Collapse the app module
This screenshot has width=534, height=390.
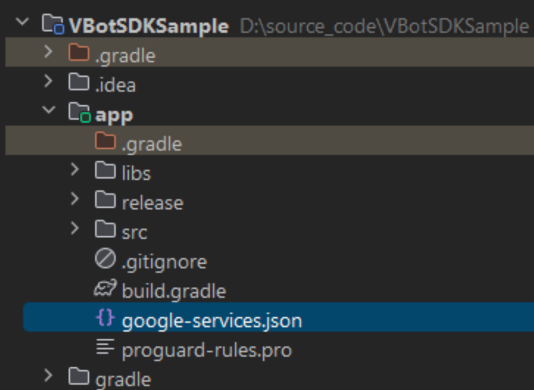click(x=49, y=110)
